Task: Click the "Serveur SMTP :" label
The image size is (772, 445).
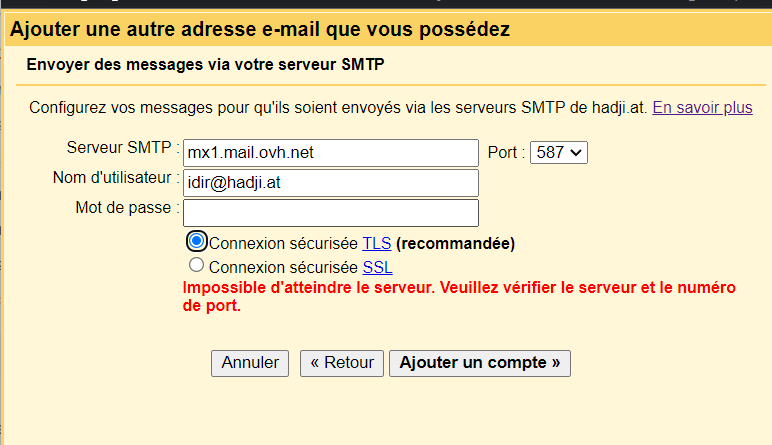Action: click(122, 147)
